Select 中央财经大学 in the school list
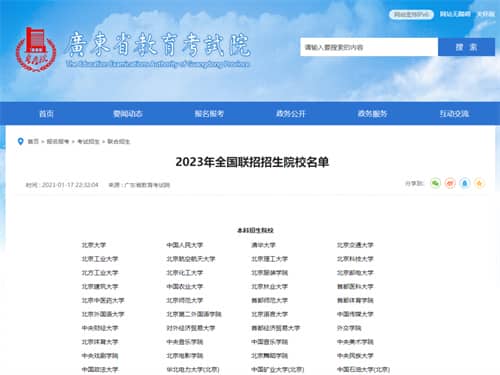This screenshot has height=375, width=500. pos(100,328)
